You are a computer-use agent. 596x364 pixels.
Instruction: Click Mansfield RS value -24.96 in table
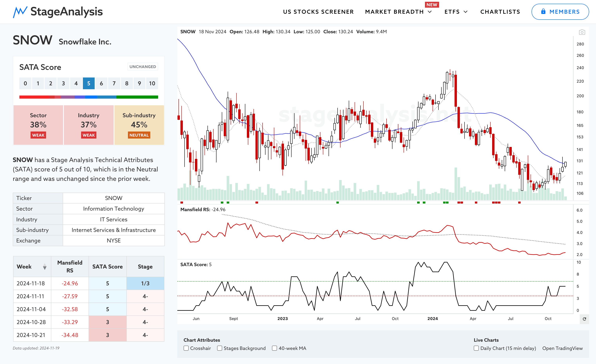click(x=70, y=283)
